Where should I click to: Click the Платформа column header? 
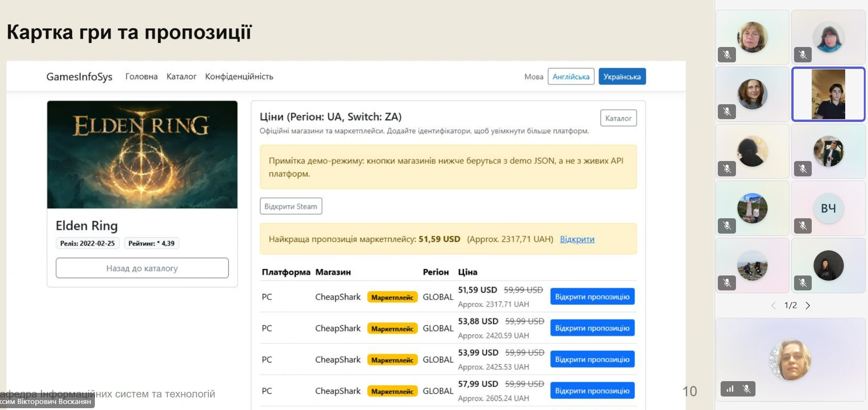point(286,272)
